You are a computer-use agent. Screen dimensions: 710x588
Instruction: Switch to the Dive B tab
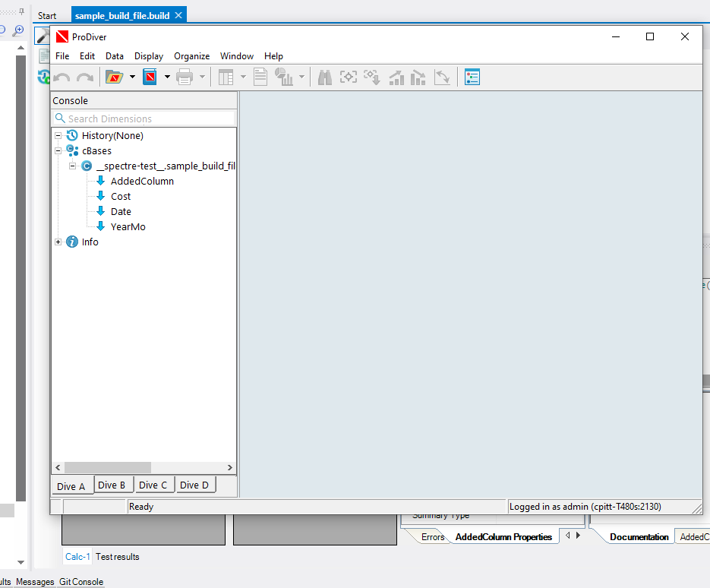pyautogui.click(x=112, y=485)
